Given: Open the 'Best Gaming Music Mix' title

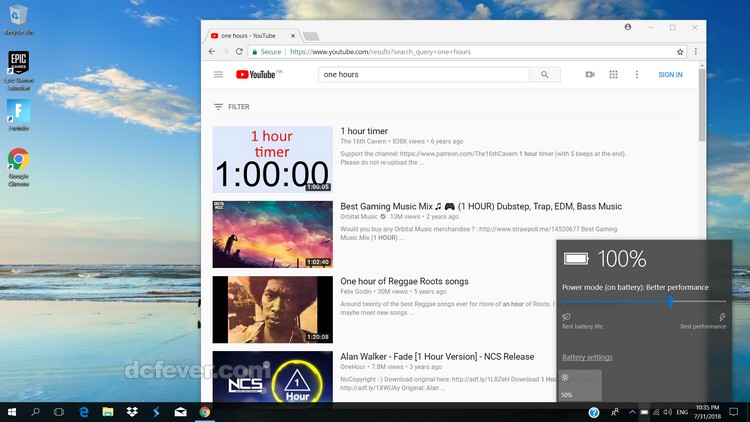Looking at the screenshot, I should pos(481,206).
